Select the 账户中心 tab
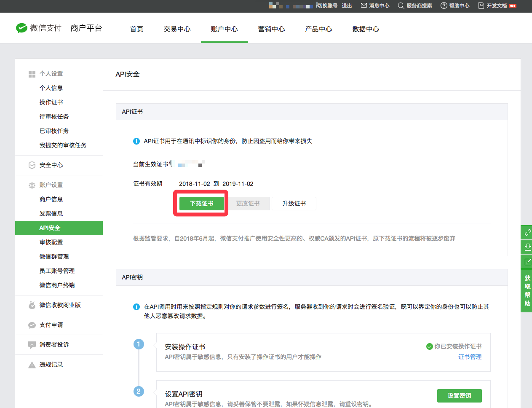Screen dimensions: 532x408 tap(225, 29)
